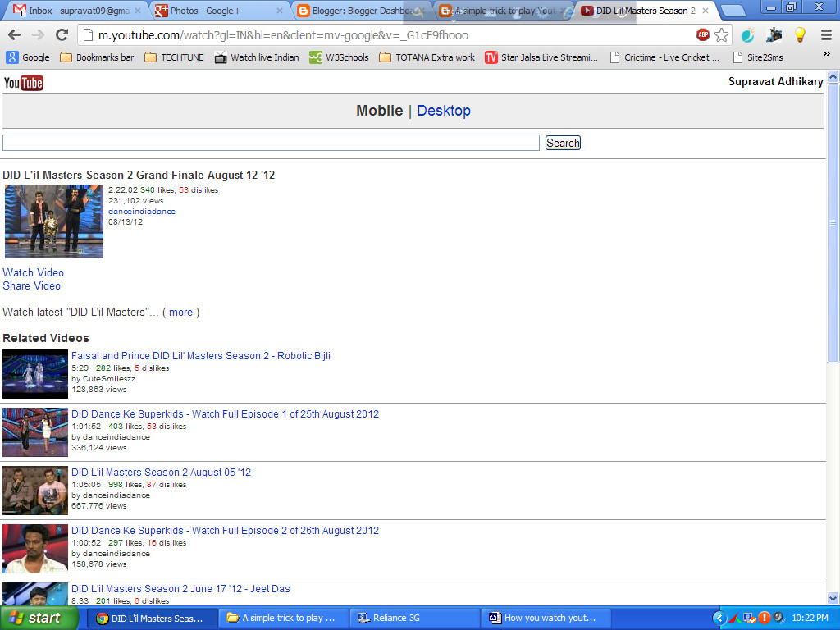Click the Search button
The image size is (840, 630).
click(x=563, y=143)
